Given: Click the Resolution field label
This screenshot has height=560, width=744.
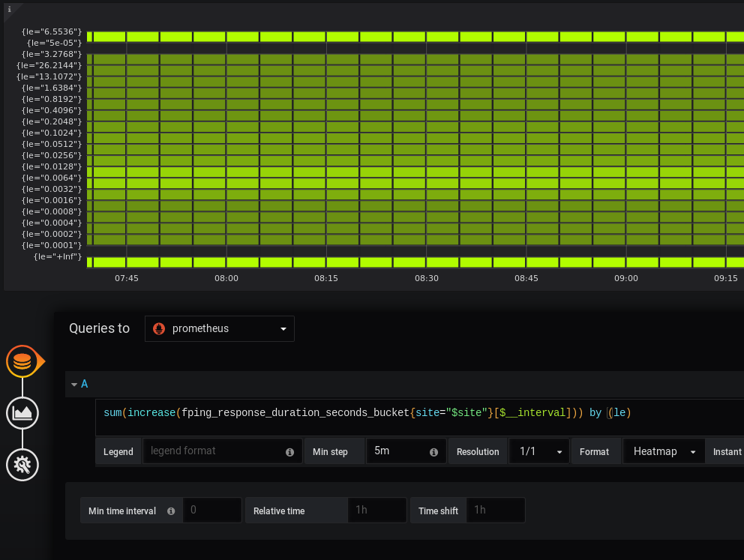Looking at the screenshot, I should coord(478,452).
